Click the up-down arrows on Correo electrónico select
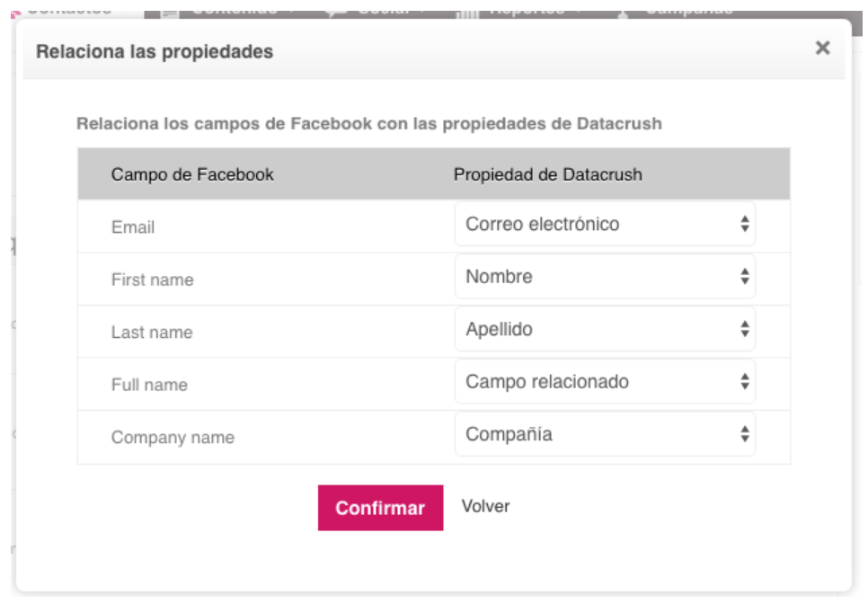The height and width of the screenshot is (604, 868). tap(745, 224)
